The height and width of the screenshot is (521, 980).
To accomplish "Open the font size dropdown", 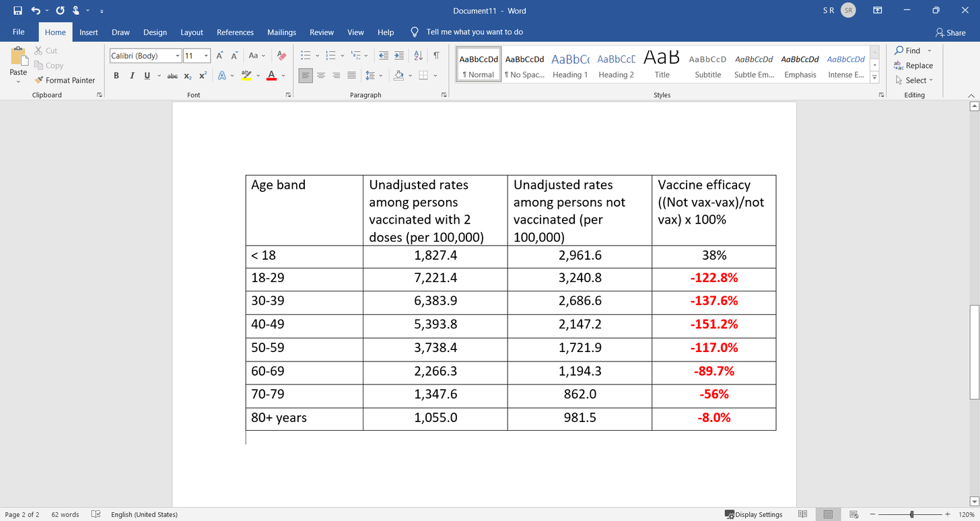I will pos(207,56).
